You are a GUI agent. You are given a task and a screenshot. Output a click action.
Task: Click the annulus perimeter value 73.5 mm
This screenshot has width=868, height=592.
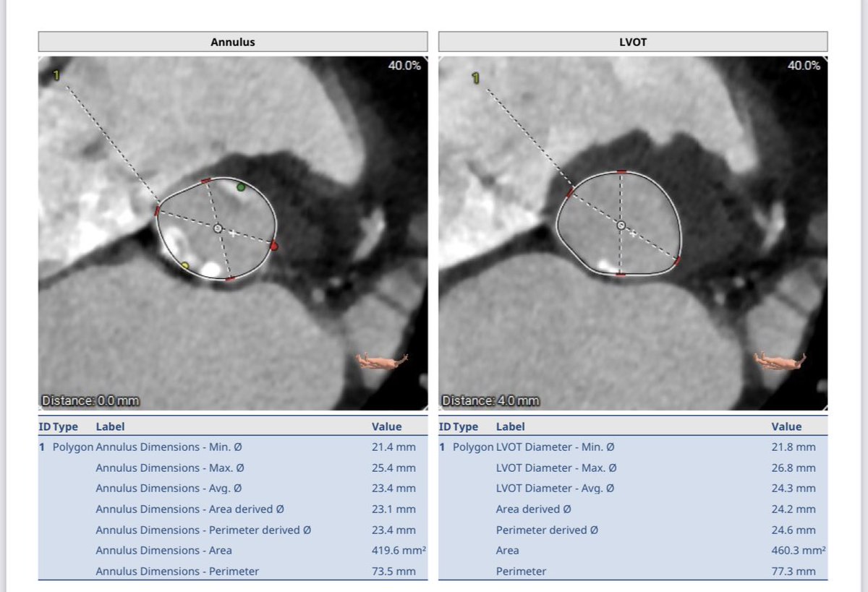click(393, 571)
